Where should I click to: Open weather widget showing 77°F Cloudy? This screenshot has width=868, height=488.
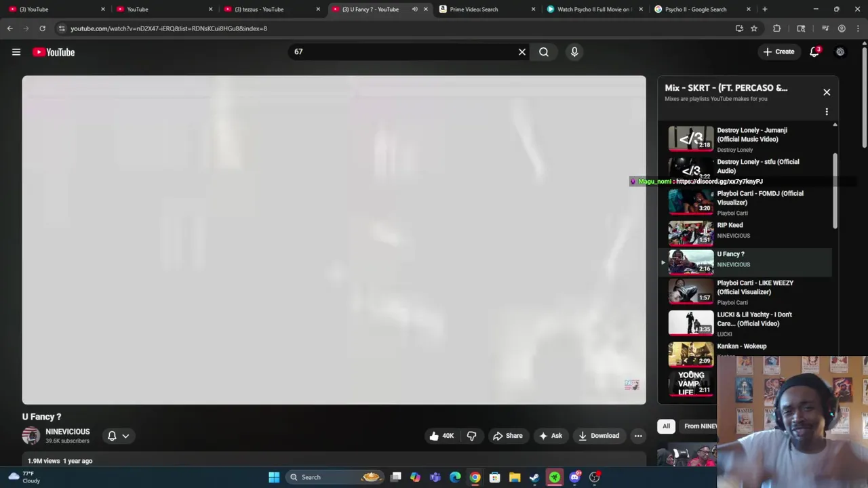click(x=24, y=477)
